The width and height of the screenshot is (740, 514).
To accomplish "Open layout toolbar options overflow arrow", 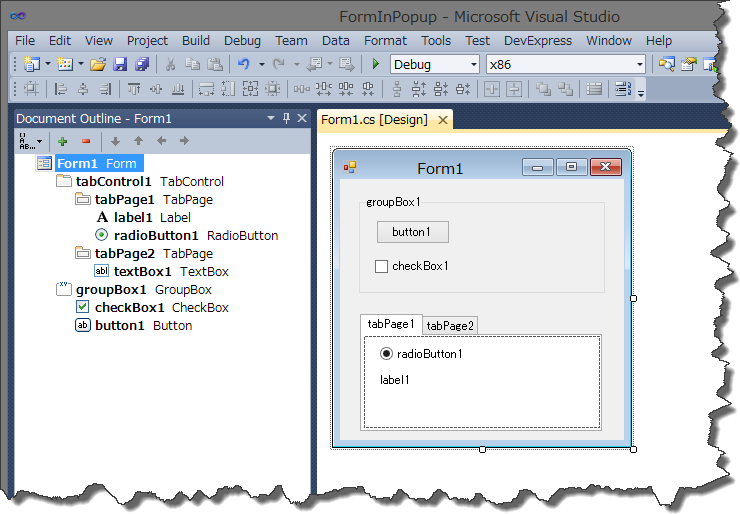I will click(640, 93).
